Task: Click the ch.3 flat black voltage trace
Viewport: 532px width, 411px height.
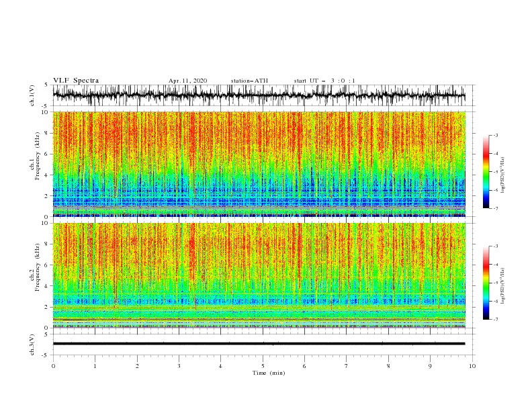Action: [x=259, y=344]
